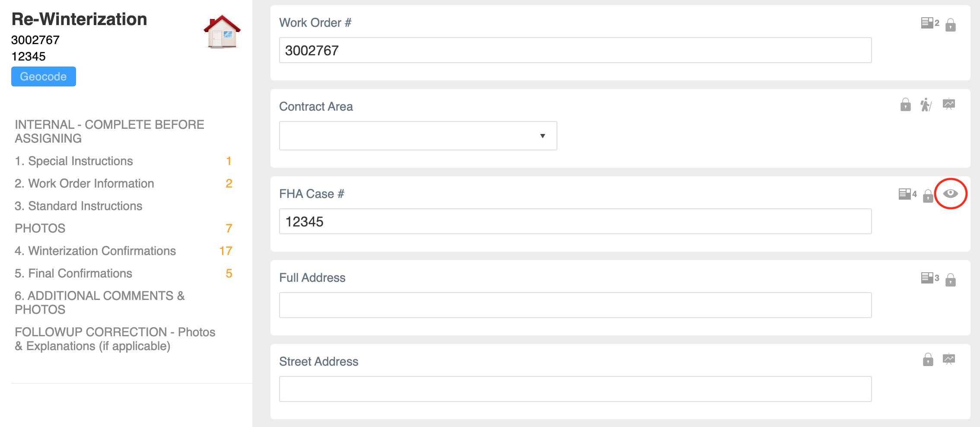Toggle the lock on Street Address field

click(x=928, y=360)
